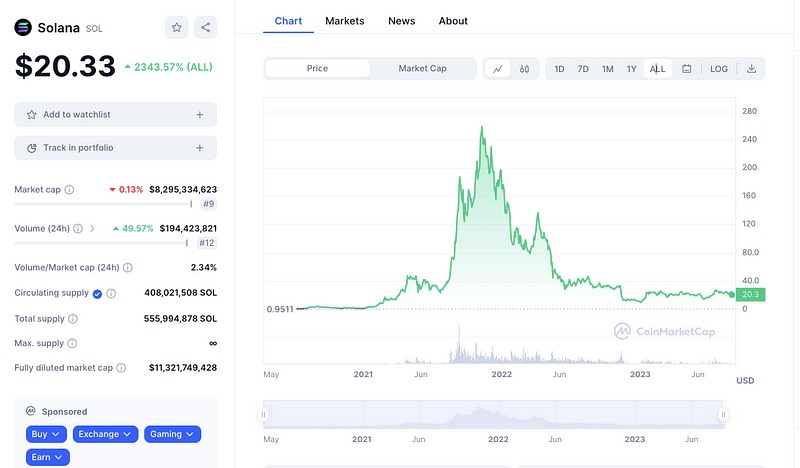
Task: Open the calendar date range picker
Action: (687, 69)
